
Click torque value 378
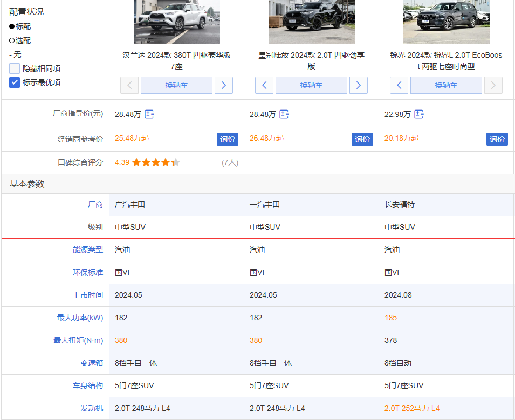pos(390,340)
